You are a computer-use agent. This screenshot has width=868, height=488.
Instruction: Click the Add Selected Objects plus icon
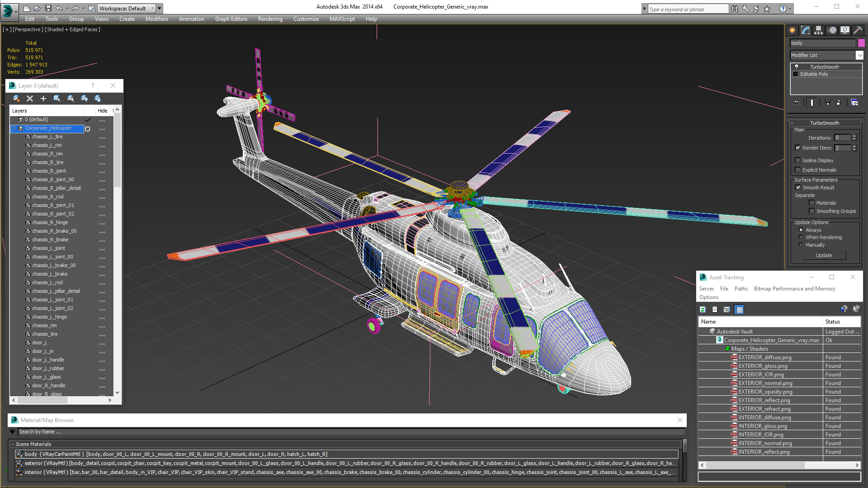43,99
